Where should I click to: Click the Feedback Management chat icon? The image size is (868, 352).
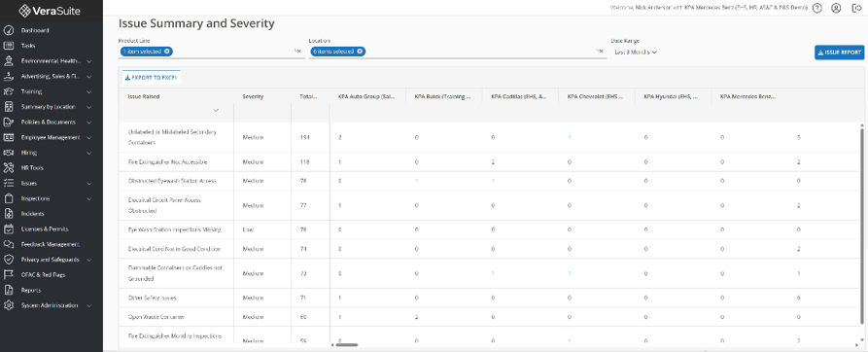tap(9, 244)
